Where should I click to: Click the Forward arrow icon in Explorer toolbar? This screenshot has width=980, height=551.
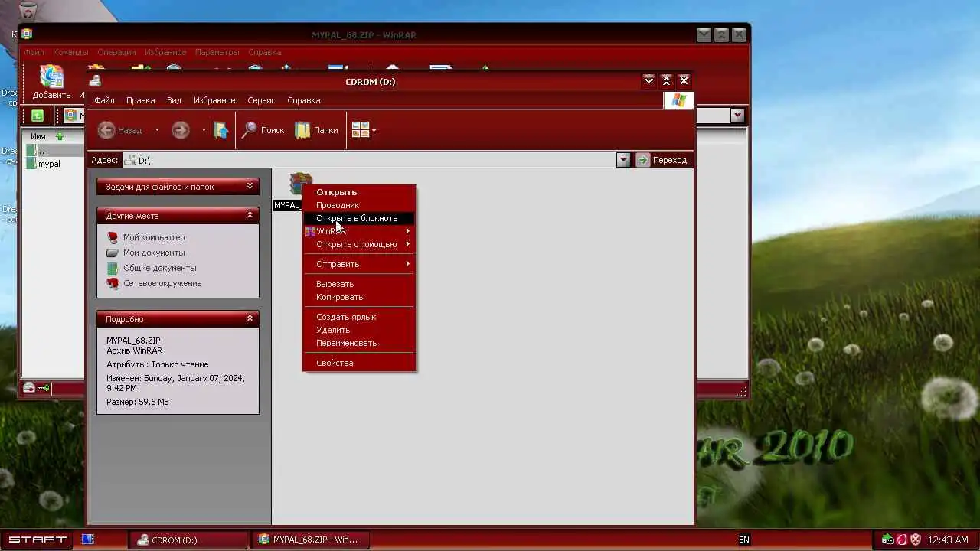pos(180,130)
